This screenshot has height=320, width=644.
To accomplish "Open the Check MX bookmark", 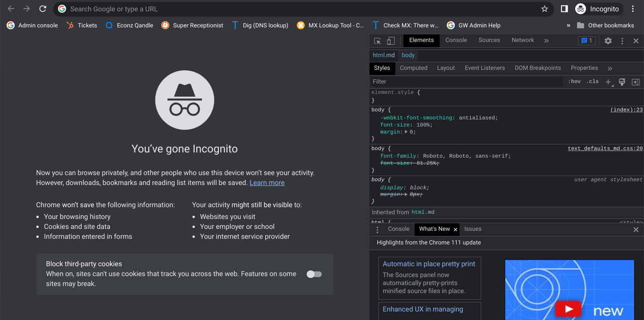I will (x=405, y=25).
